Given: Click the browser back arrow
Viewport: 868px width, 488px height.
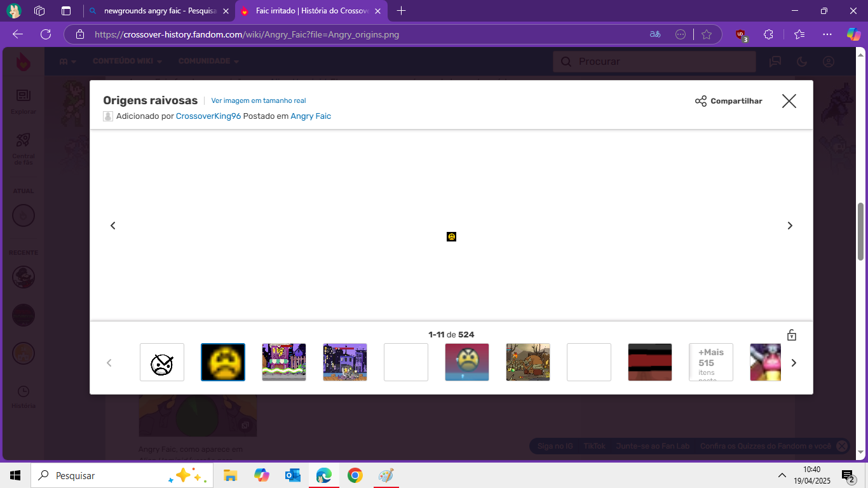Looking at the screenshot, I should coord(18,34).
